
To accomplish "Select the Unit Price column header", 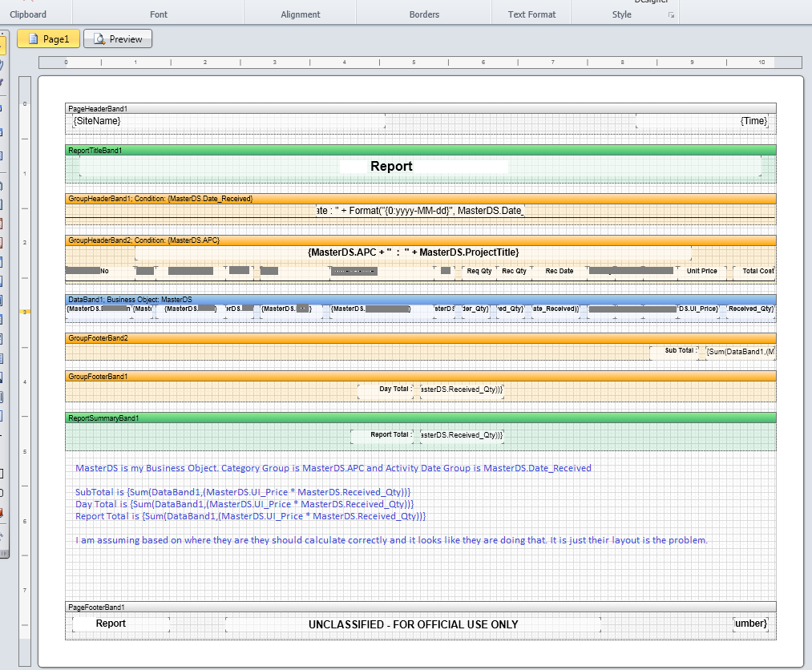I will 701,271.
